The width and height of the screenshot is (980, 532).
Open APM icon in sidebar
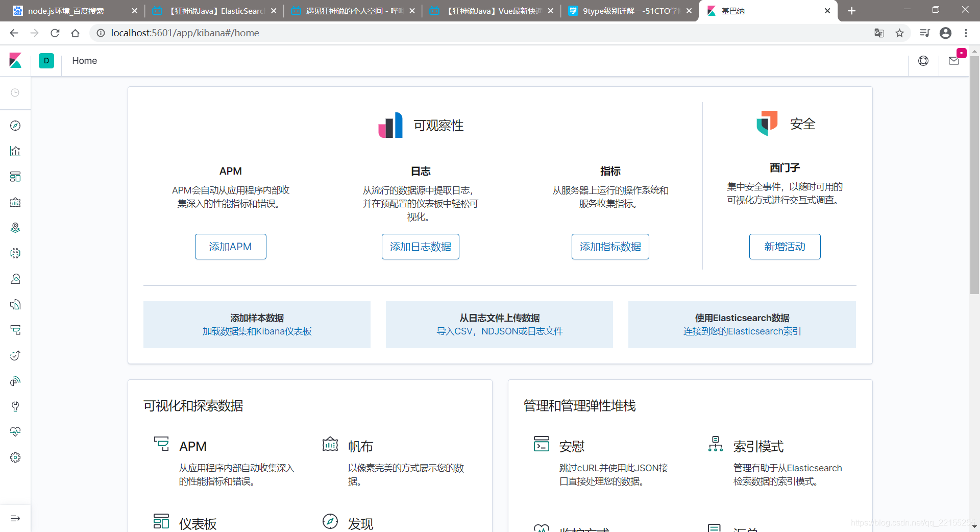click(15, 330)
